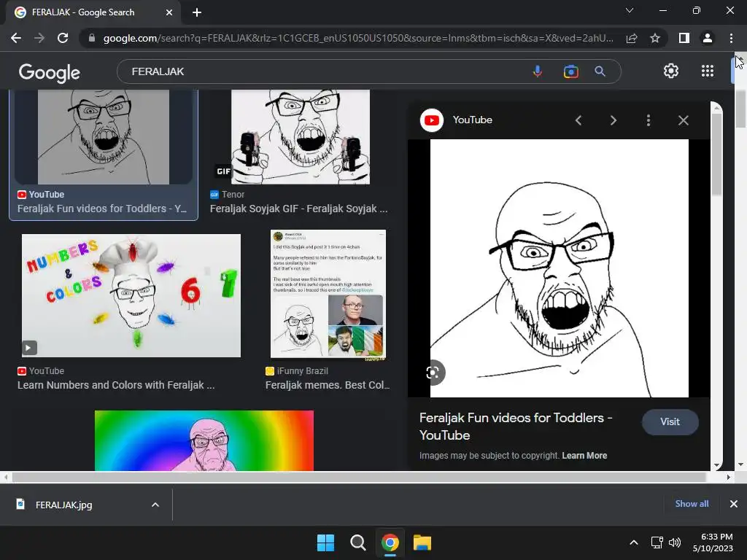This screenshot has width=747, height=560.
Task: Open network status in system tray
Action: point(657,542)
